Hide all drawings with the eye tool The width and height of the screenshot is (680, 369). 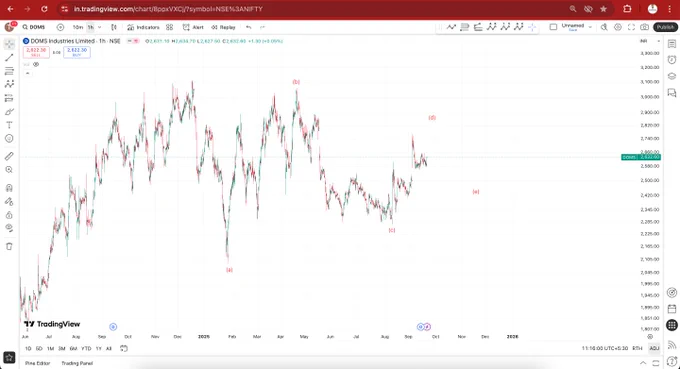point(9,228)
